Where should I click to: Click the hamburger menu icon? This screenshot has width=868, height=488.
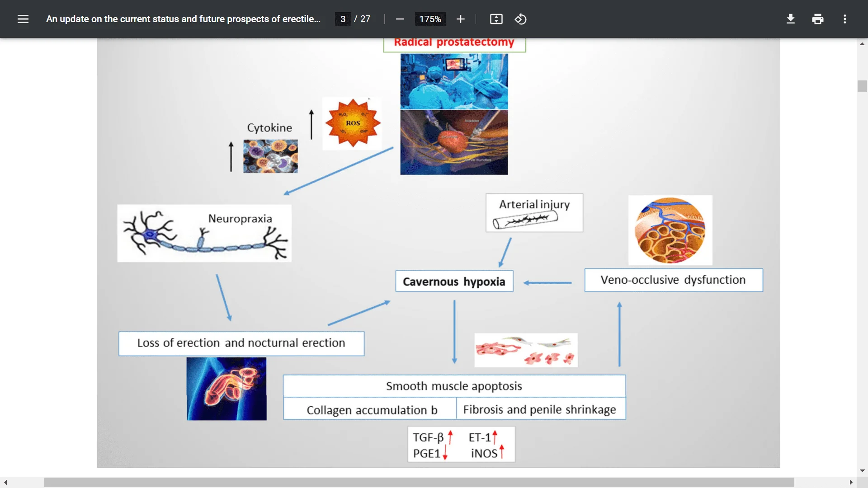tap(23, 19)
